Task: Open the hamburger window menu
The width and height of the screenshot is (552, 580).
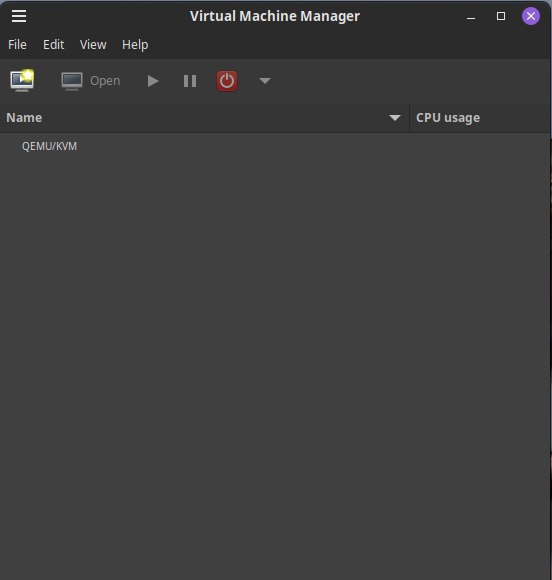Action: tap(19, 16)
